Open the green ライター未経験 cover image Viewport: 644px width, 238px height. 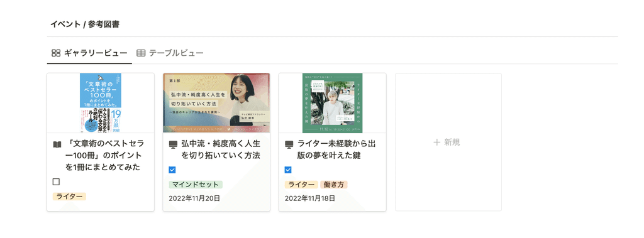click(x=333, y=103)
